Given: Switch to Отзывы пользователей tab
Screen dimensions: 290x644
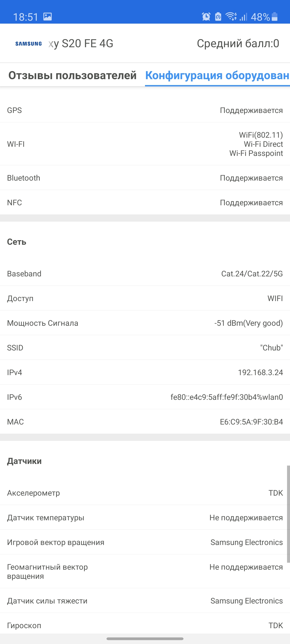Looking at the screenshot, I should [73, 75].
